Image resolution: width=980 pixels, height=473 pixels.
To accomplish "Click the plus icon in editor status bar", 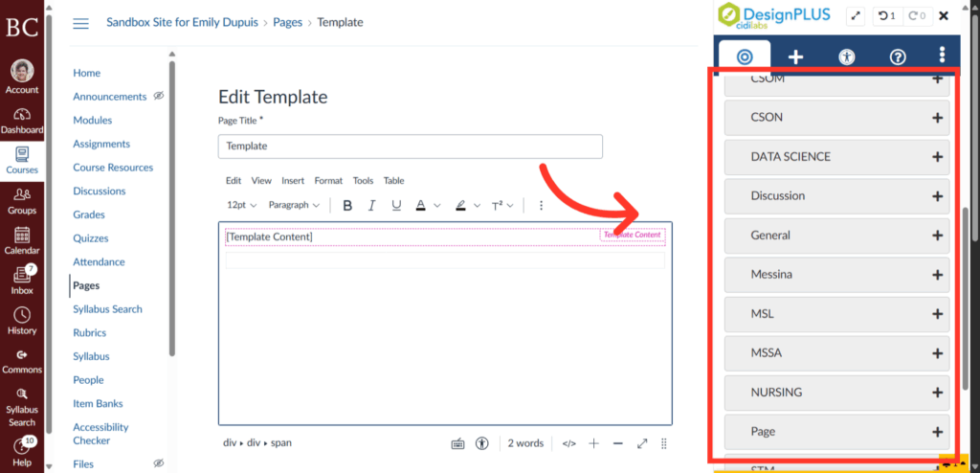I will [593, 443].
